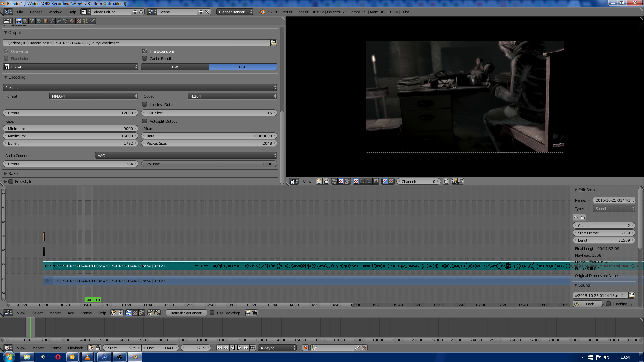Enable the Autosplit Output checkbox
Image resolution: width=644 pixels, height=362 pixels.
(144, 121)
